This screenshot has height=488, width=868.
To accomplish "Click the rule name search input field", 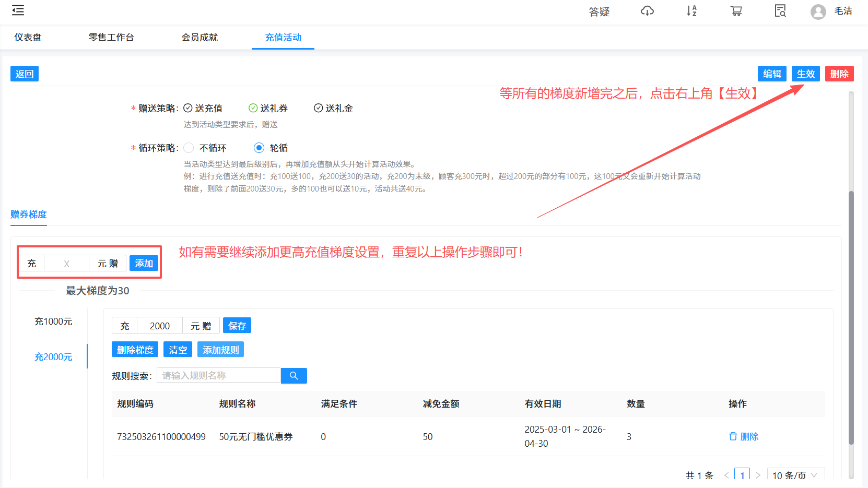I will click(218, 375).
